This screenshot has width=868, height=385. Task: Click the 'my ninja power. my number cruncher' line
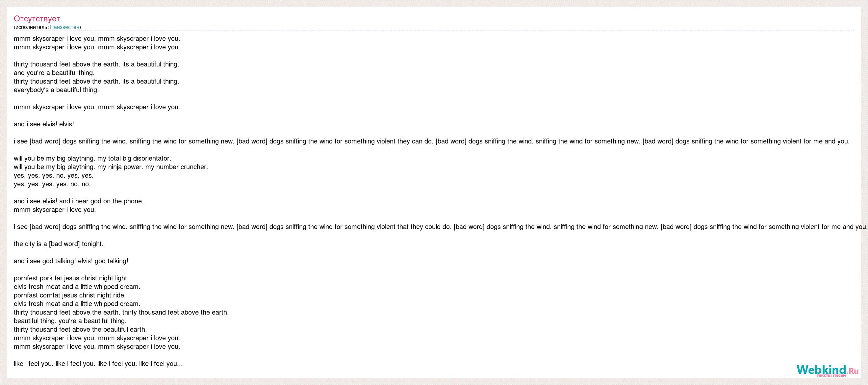pyautogui.click(x=111, y=167)
